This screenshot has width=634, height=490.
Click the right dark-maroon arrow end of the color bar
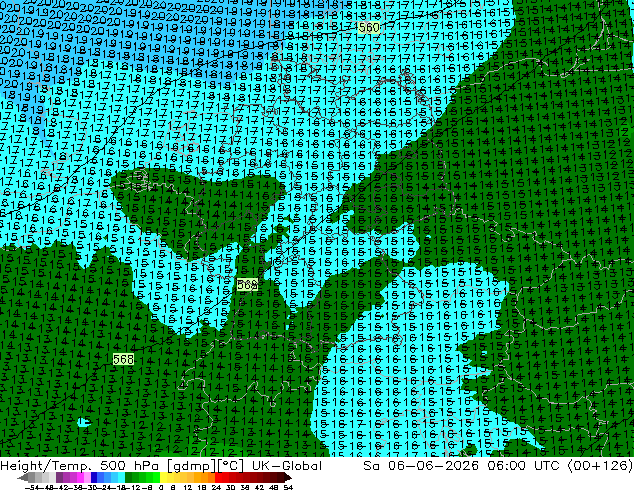(x=287, y=478)
